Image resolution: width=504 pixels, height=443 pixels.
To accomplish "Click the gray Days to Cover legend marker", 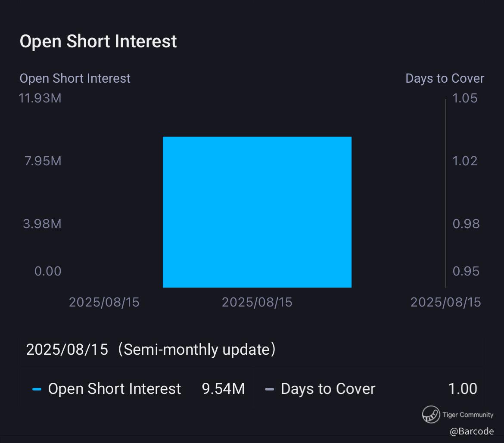I will click(x=270, y=389).
